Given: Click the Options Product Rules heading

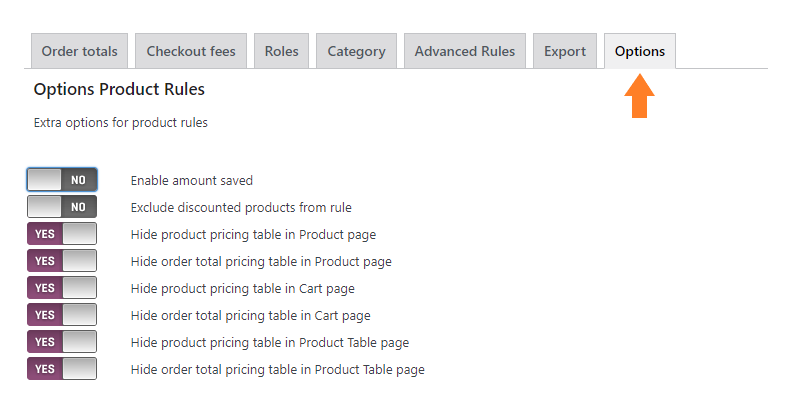Looking at the screenshot, I should 119,89.
